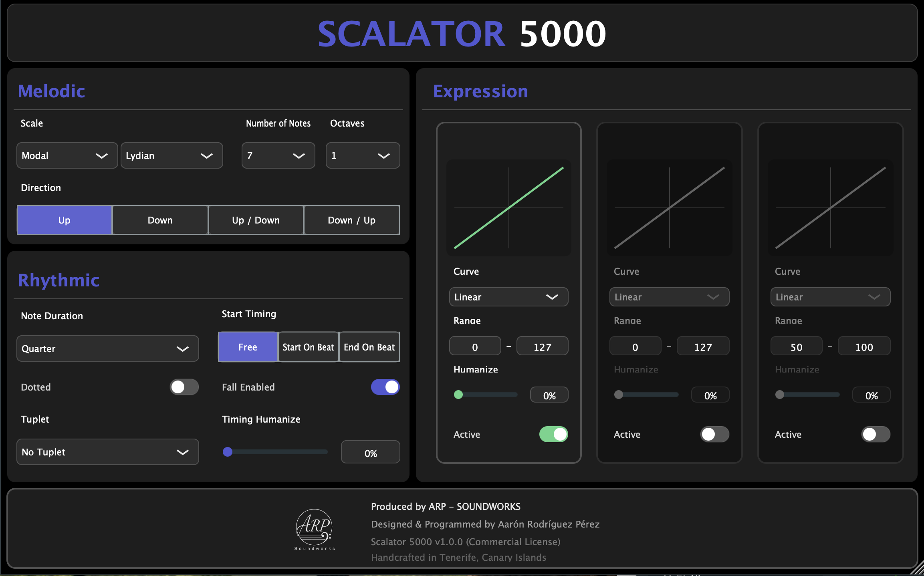Open the No Tuplet dropdown
The image size is (924, 576).
[107, 452]
